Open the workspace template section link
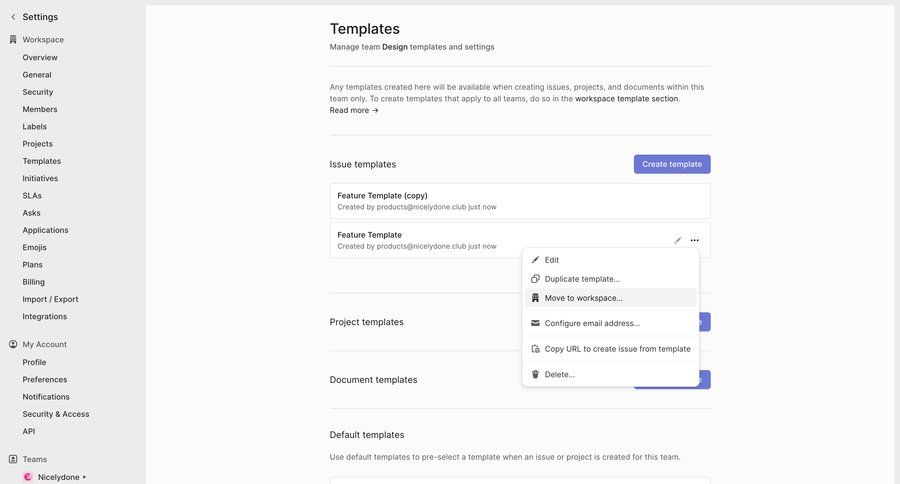900x484 pixels. click(x=626, y=99)
